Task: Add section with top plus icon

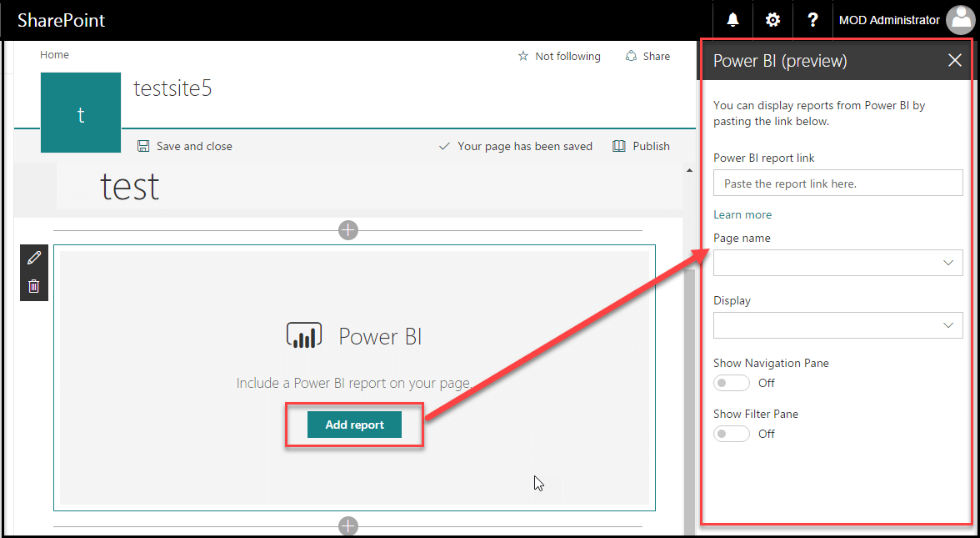Action: point(348,230)
